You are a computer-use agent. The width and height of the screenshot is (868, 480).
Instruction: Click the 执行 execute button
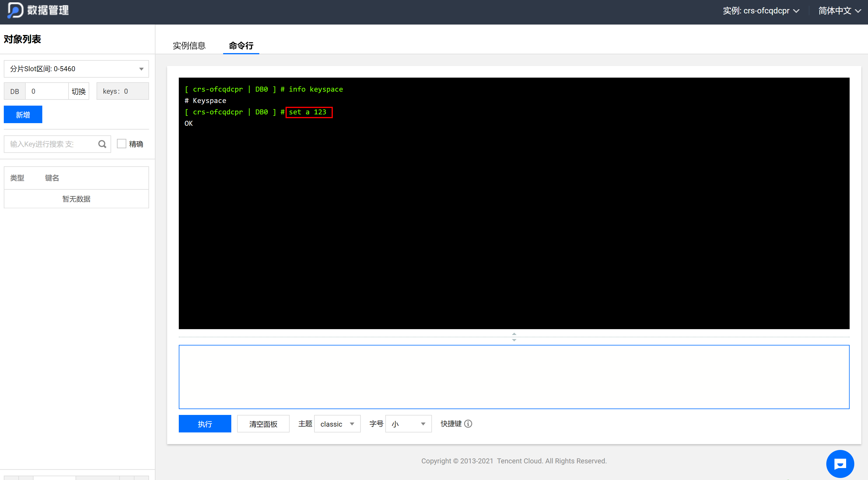[x=204, y=424]
